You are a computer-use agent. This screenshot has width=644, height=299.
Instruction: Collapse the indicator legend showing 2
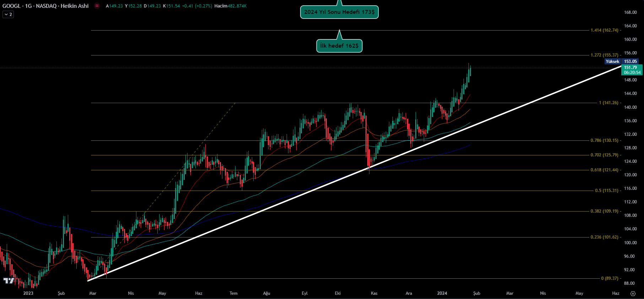click(x=8, y=15)
